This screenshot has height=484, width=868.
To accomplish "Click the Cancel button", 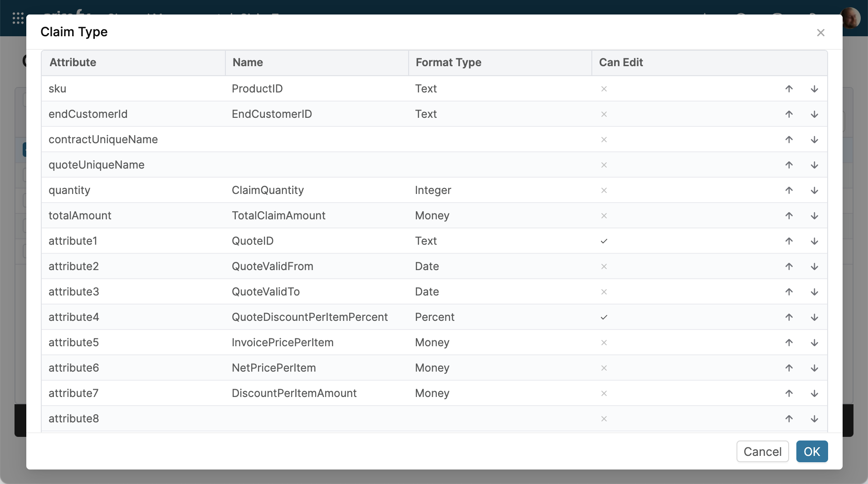I will click(762, 451).
